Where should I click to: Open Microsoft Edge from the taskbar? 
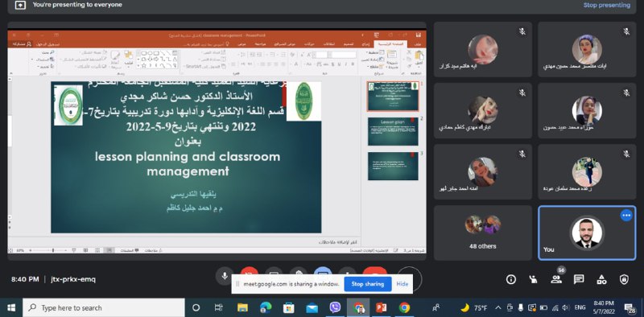(x=266, y=307)
